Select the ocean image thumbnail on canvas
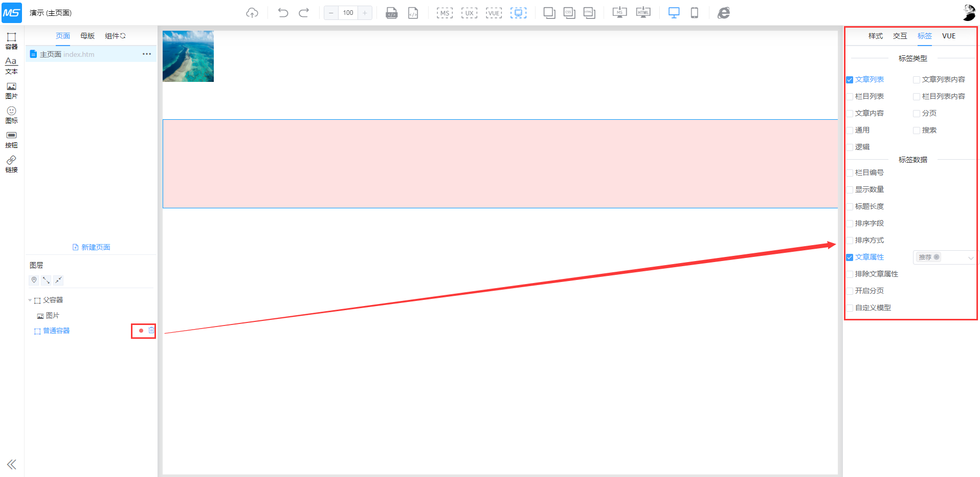The width and height of the screenshot is (980, 477). pos(188,56)
